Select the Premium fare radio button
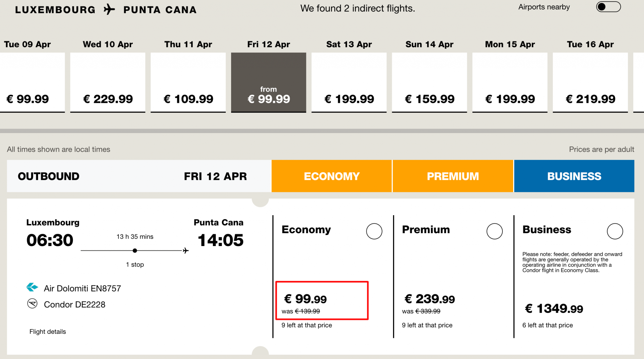This screenshot has width=644, height=359. [494, 231]
